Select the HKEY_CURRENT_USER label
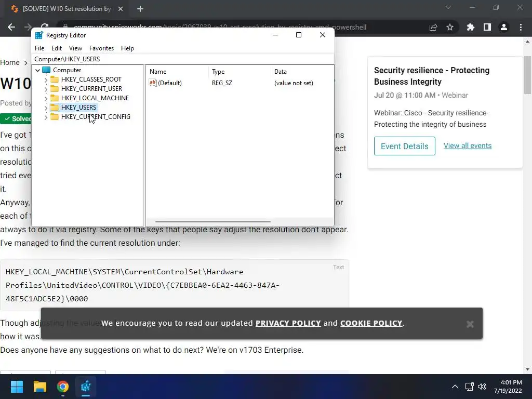Viewport: 532px width, 399px height. (91, 88)
